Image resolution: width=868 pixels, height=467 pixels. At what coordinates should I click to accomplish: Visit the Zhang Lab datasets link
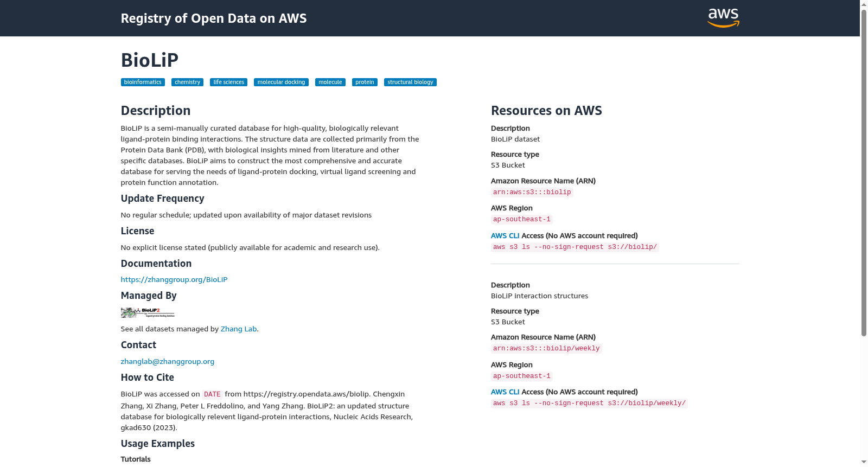[x=239, y=329]
